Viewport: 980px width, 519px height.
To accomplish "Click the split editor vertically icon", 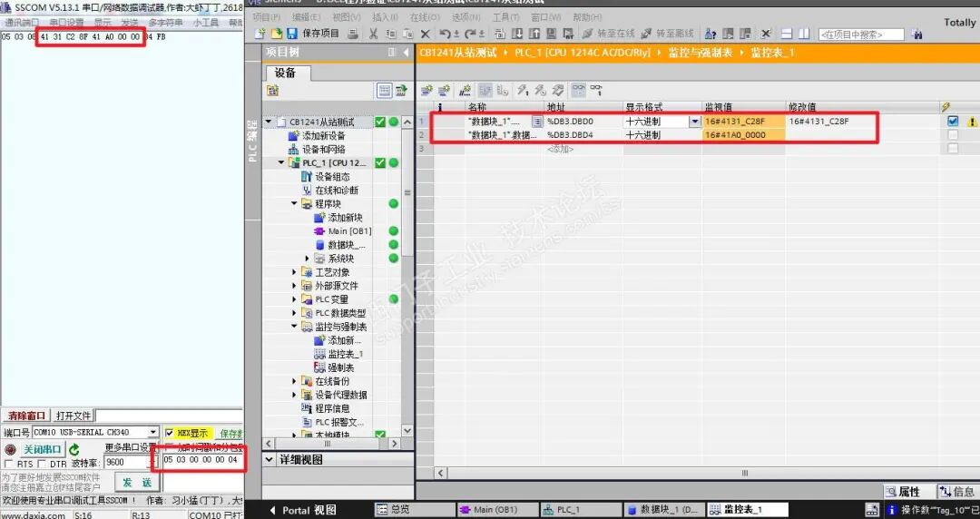I will click(x=804, y=34).
